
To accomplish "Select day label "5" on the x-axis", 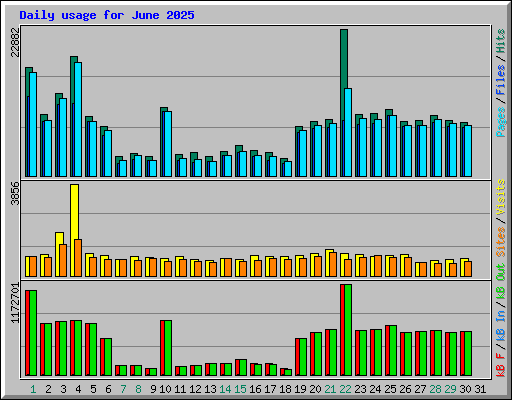I will point(93,389).
